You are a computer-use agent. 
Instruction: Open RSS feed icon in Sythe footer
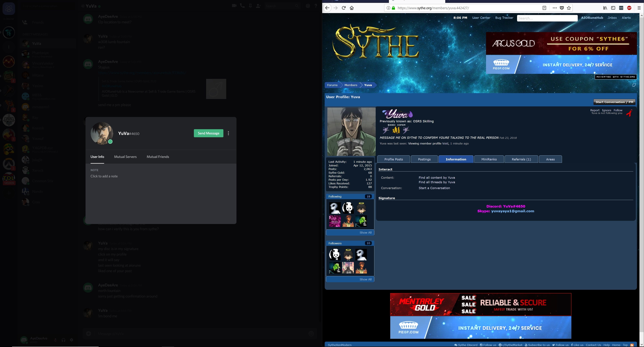pyautogui.click(x=632, y=345)
